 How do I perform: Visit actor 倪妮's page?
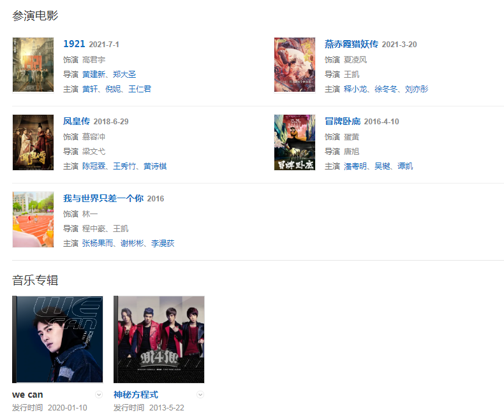[x=113, y=89]
